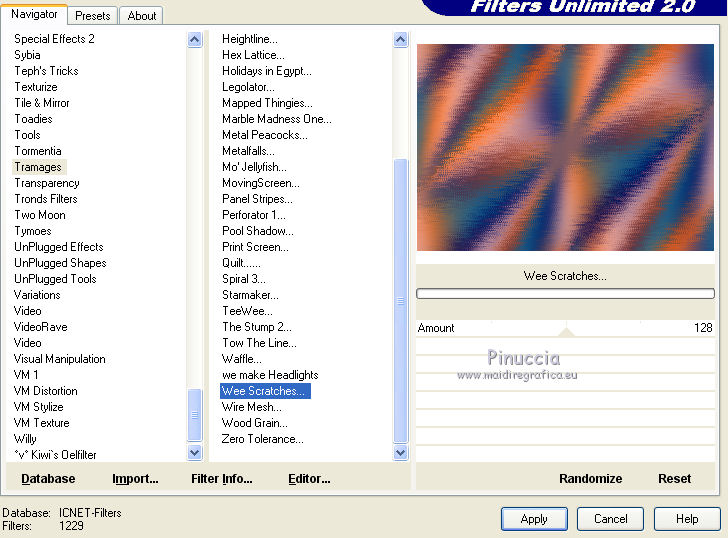Screen dimensions: 728x538
Task: Reset the filter settings
Action: [x=674, y=479]
